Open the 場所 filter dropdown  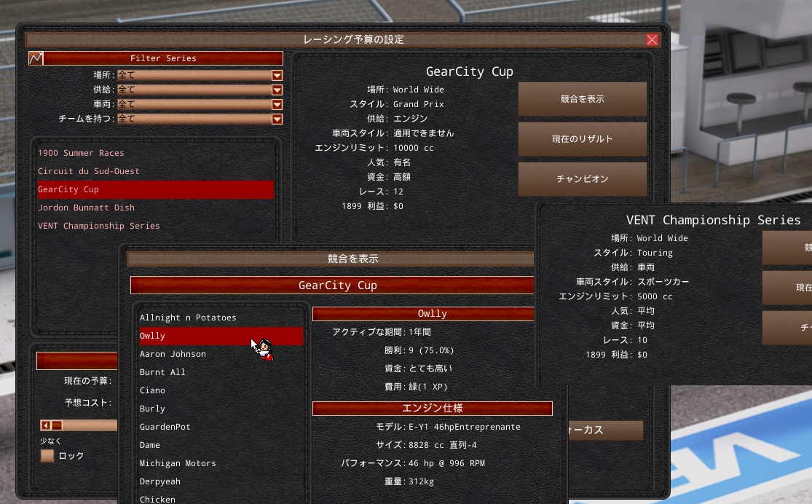pyautogui.click(x=277, y=75)
